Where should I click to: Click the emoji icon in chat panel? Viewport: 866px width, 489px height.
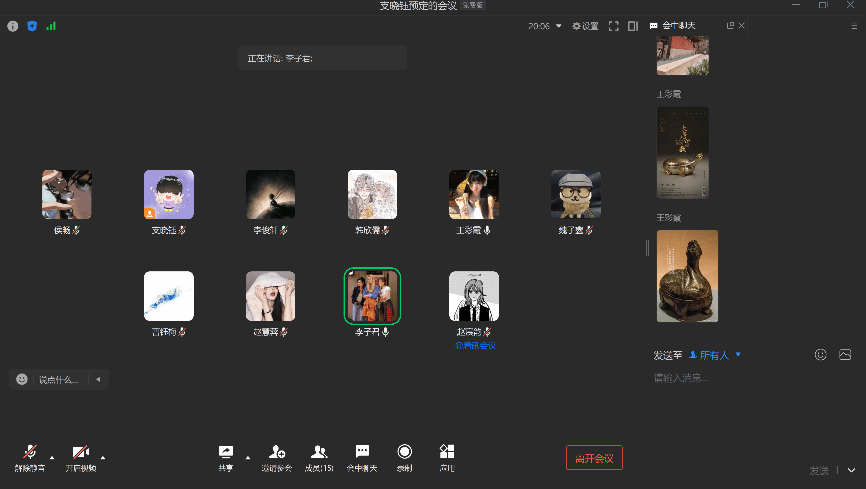pos(821,354)
